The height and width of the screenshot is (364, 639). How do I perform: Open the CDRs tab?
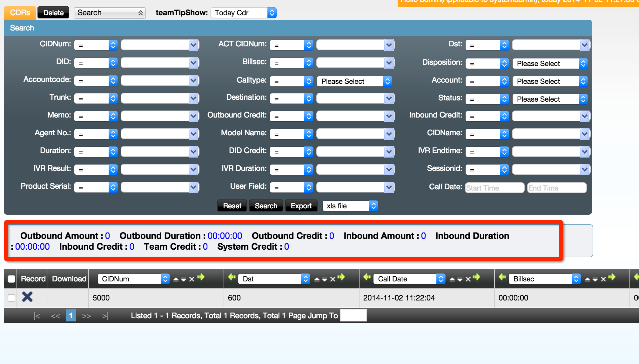click(x=20, y=13)
